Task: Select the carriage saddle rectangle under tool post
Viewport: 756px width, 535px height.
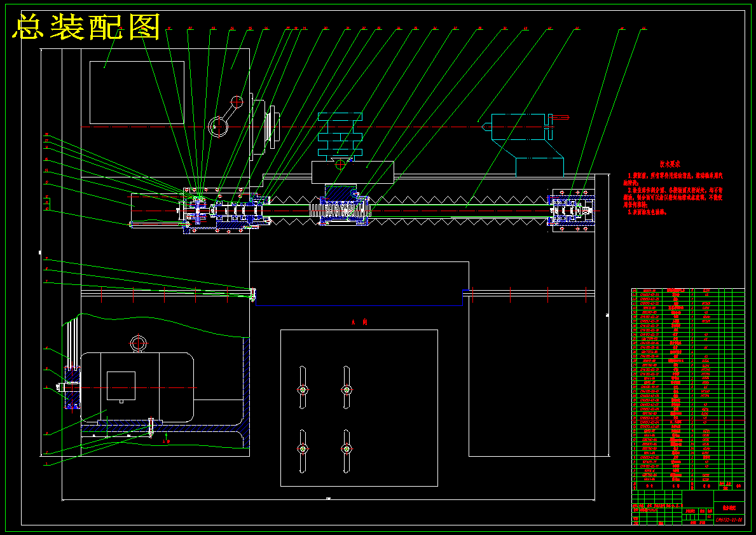Action: [x=352, y=172]
